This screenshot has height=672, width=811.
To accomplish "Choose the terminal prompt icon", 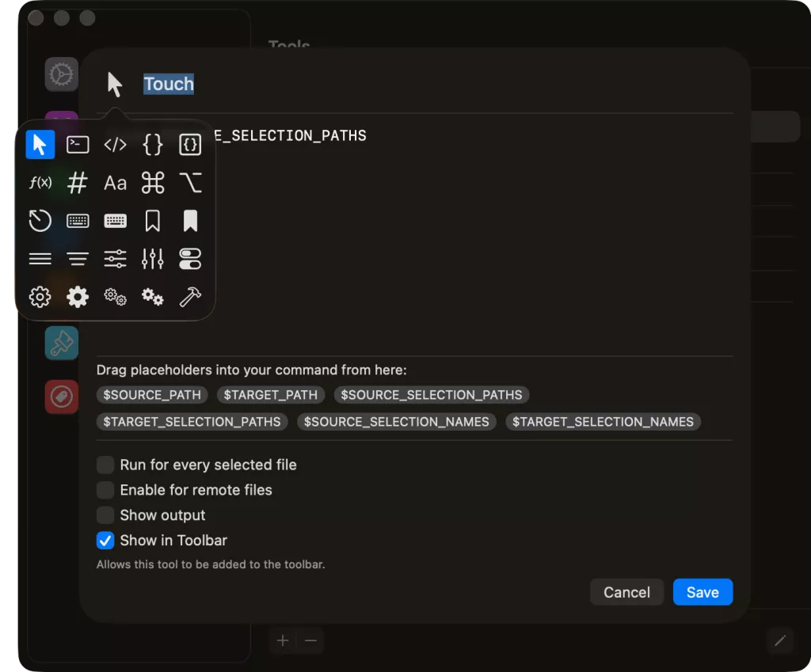I will pos(78,145).
